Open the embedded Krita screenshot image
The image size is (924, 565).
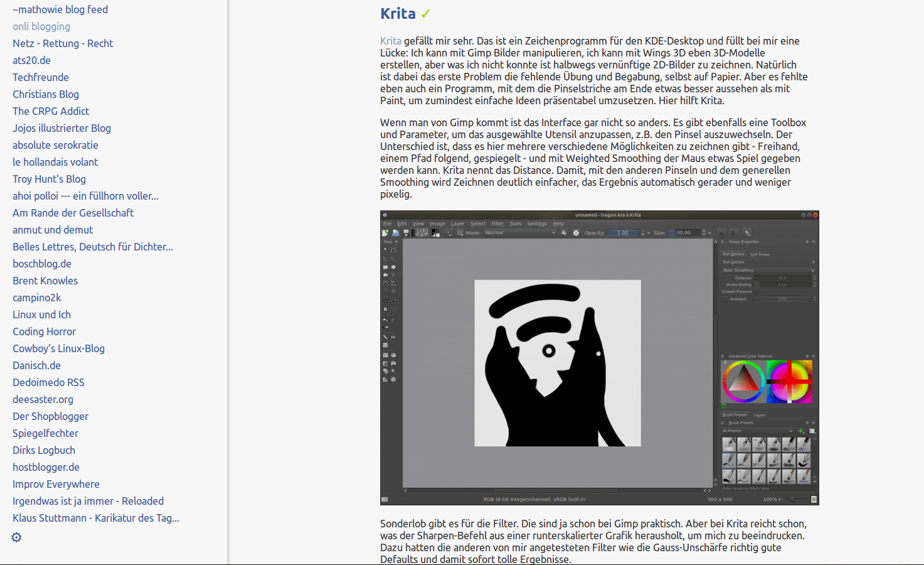coord(599,358)
